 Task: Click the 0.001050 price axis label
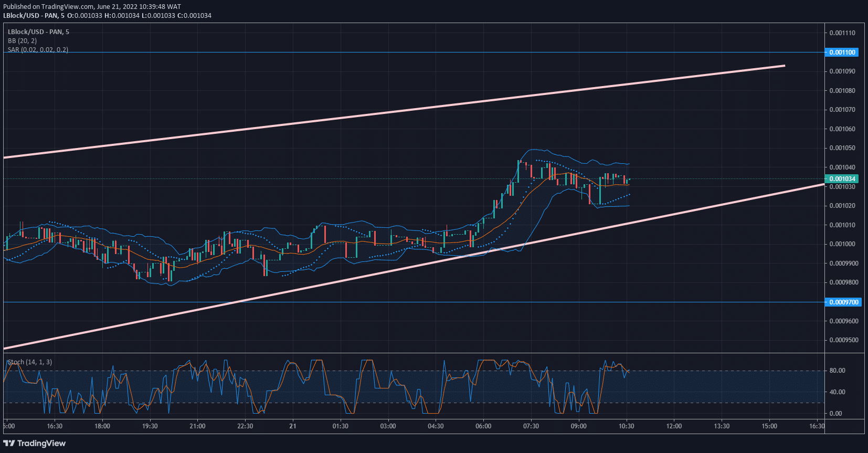click(842, 148)
